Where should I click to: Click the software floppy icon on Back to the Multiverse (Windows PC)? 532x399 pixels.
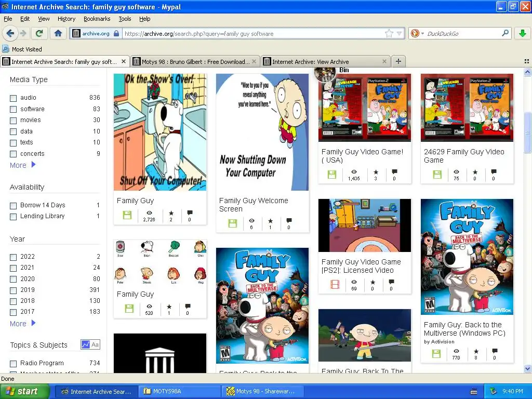[x=436, y=354]
